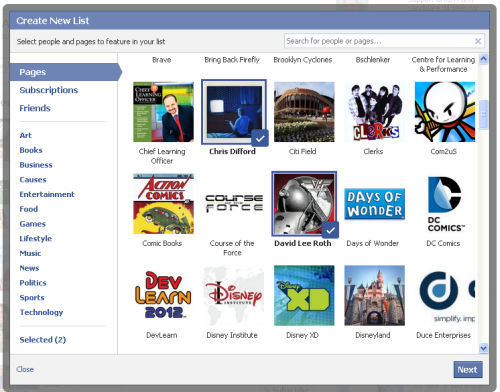
Task: Select the Days of Wonder logo
Action: point(374,204)
